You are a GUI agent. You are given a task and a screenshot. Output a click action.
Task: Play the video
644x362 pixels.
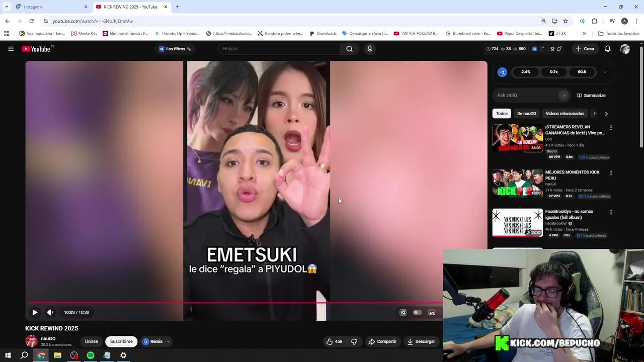pos(35,312)
